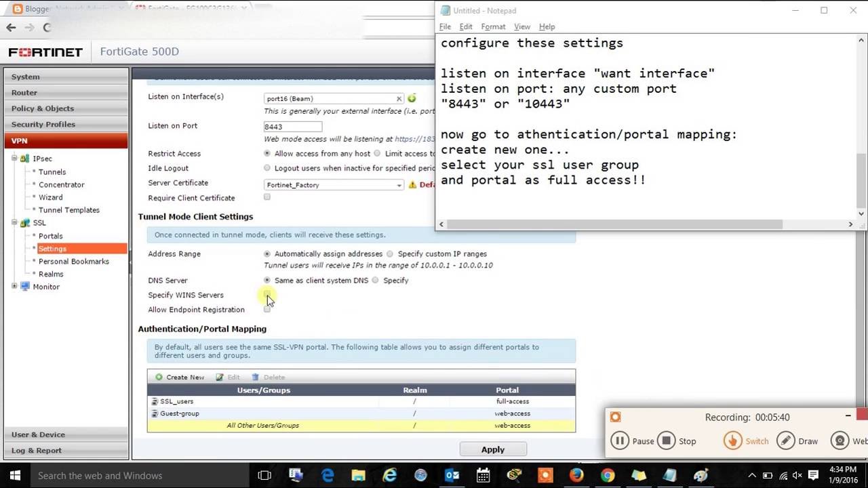Open the Format menu in Notepad
The height and width of the screenshot is (488, 868).
click(493, 26)
